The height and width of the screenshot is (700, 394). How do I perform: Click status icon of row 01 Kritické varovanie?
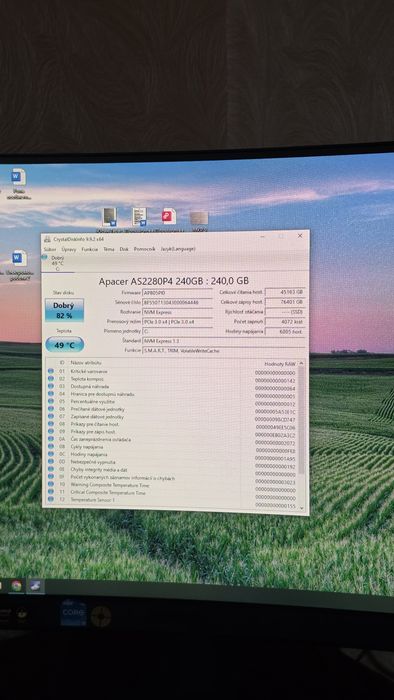51,371
